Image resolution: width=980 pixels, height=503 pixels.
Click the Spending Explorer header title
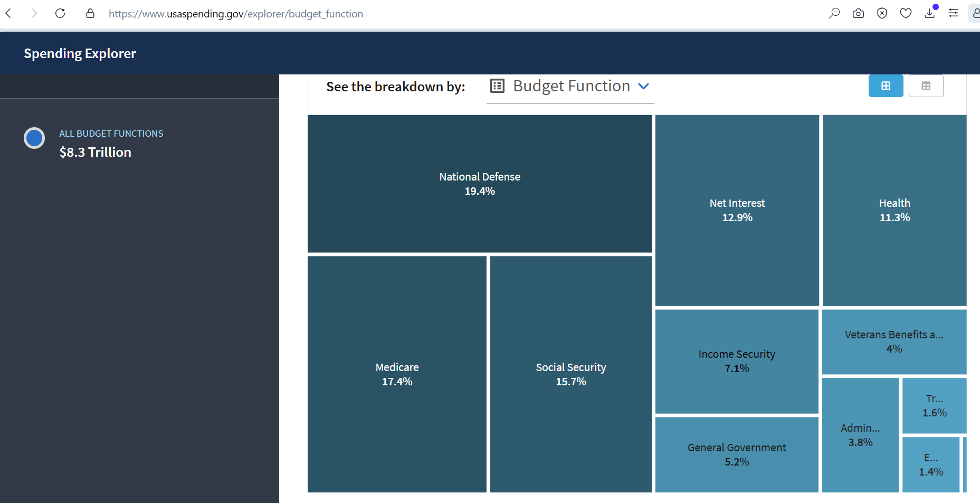click(x=80, y=53)
